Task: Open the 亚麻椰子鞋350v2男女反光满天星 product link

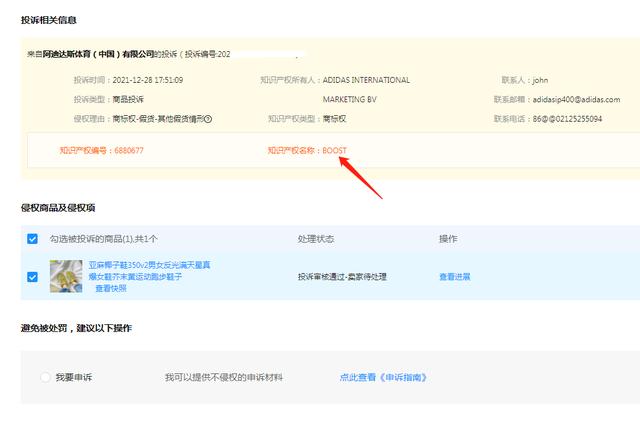Action: 149,271
